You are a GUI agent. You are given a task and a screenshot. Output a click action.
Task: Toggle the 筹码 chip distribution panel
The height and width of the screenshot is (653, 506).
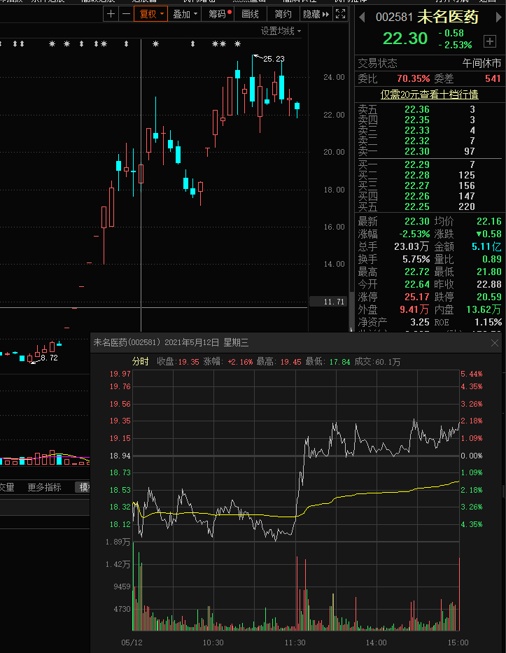(219, 14)
